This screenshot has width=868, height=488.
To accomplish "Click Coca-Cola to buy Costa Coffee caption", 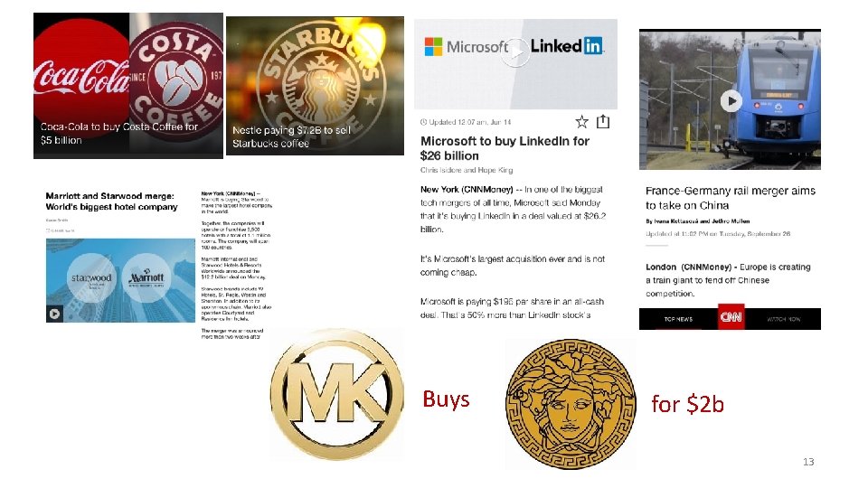I will tap(118, 134).
